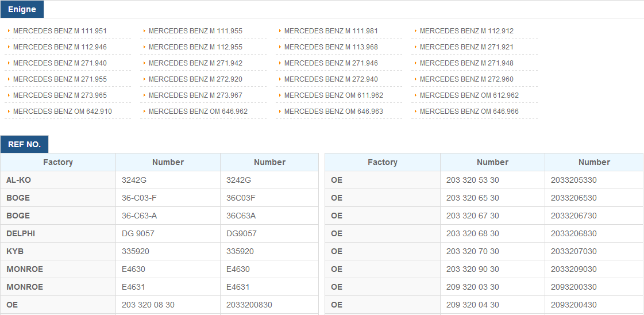644x315 pixels.
Task: Click the bullet arrow beside M 272.920
Action: (144, 79)
